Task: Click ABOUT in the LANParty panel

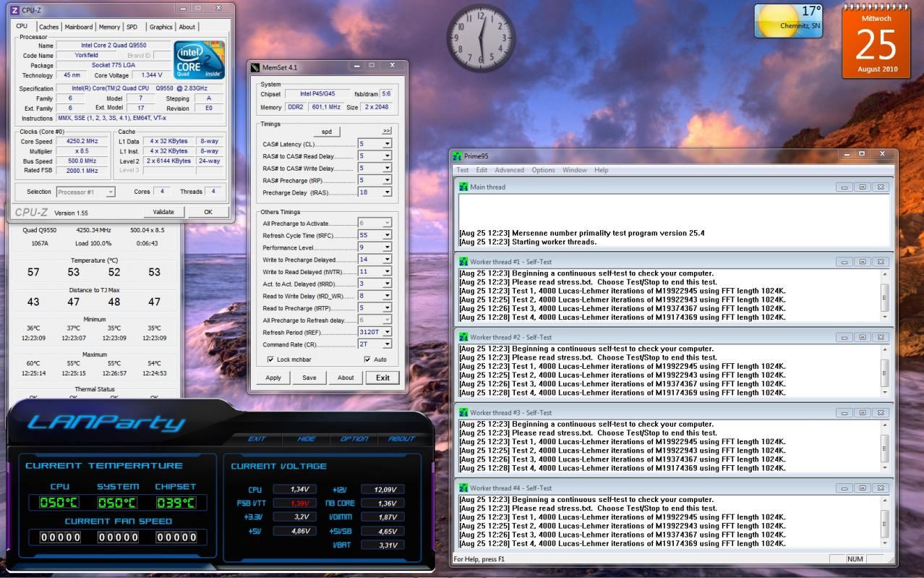Action: (x=401, y=439)
